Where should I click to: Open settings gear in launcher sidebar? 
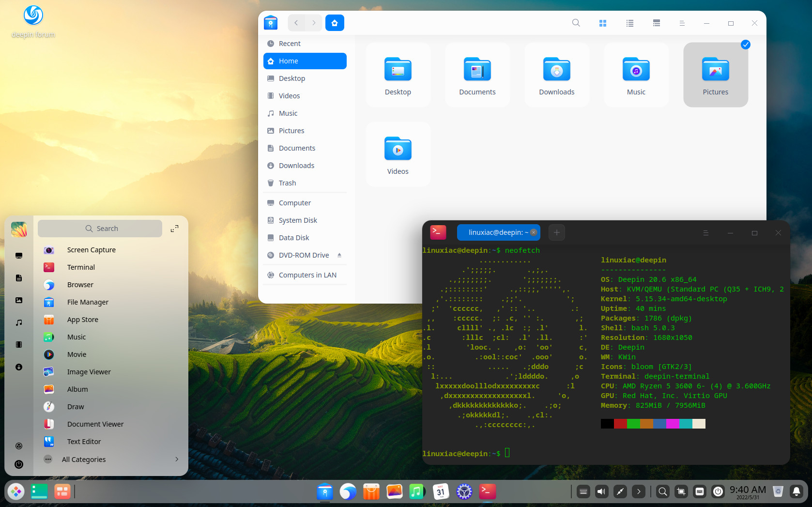(19, 446)
